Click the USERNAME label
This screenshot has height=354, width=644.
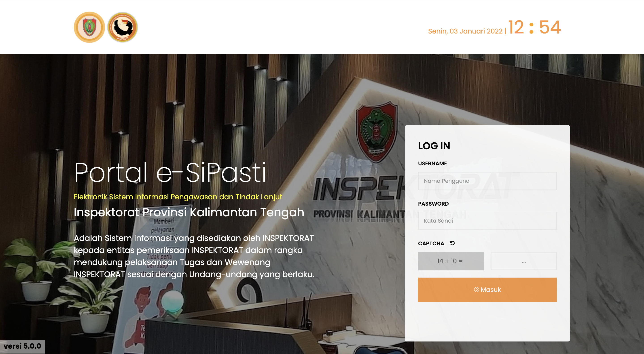click(x=432, y=163)
